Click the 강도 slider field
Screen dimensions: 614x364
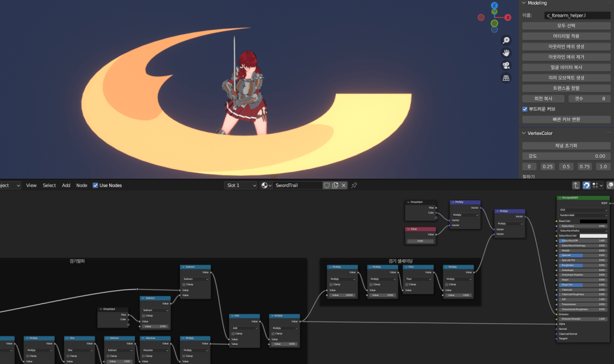click(566, 156)
